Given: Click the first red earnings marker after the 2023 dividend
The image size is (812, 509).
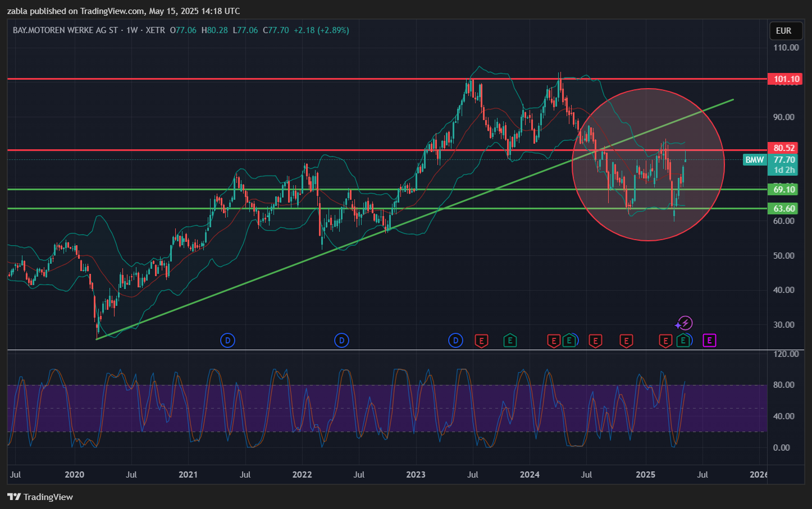Looking at the screenshot, I should (x=481, y=340).
